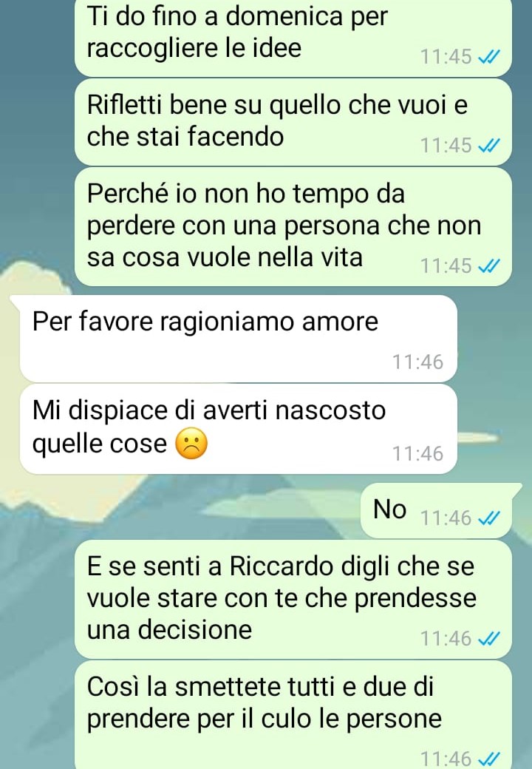
Task: Select the 'Rifletti bene su quello' message bubble
Action: [293, 121]
